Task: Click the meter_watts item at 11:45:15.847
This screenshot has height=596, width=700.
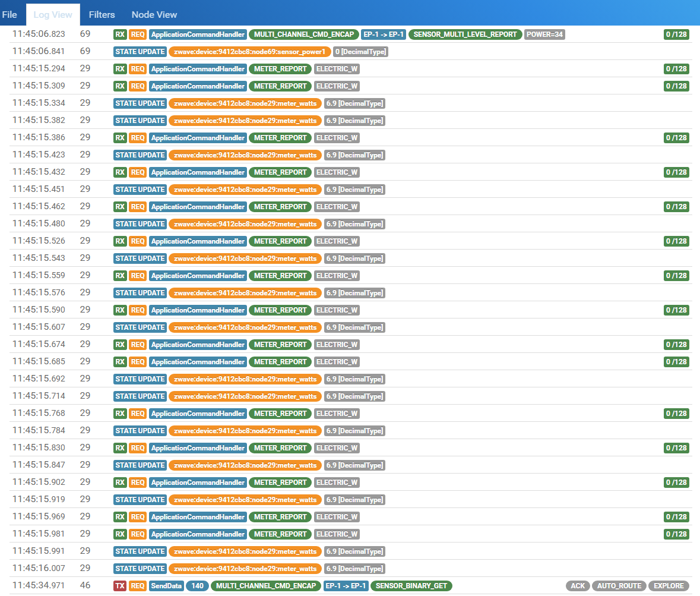Action: click(x=245, y=465)
